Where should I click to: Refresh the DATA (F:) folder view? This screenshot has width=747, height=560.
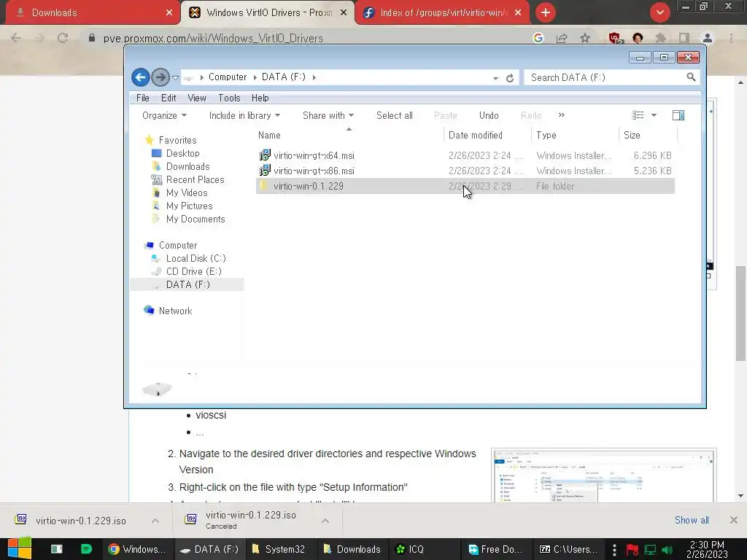click(510, 78)
